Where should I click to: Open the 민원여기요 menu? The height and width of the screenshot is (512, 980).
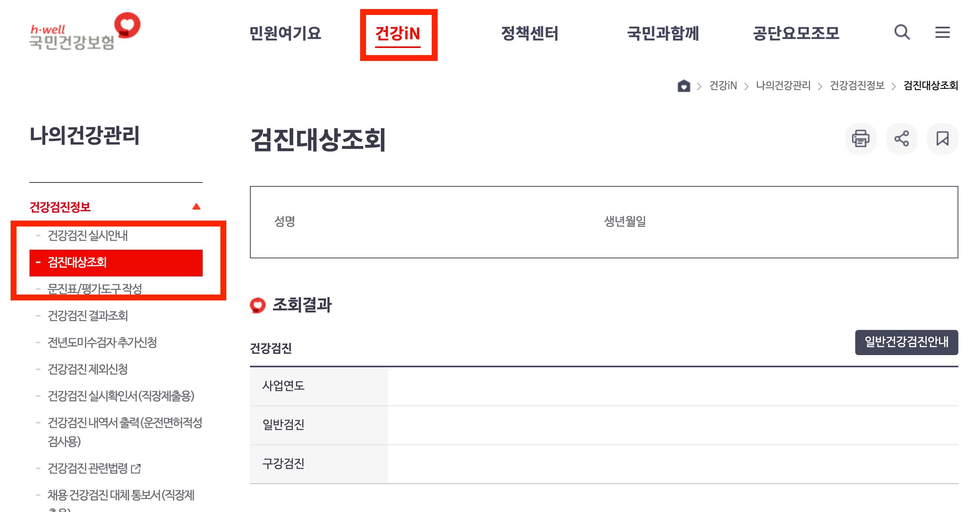click(286, 33)
